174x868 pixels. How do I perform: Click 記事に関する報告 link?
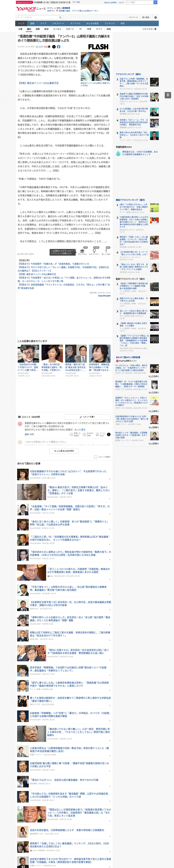26,254
